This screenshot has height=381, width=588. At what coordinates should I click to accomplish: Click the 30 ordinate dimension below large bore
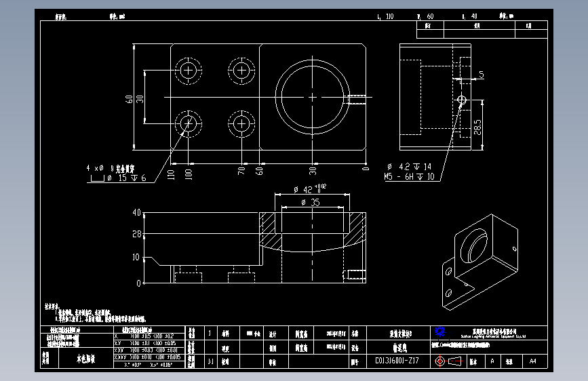313,171
